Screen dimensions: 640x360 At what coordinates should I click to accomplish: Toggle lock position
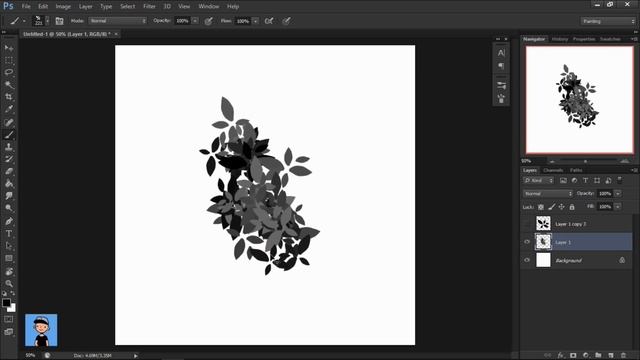click(x=562, y=207)
